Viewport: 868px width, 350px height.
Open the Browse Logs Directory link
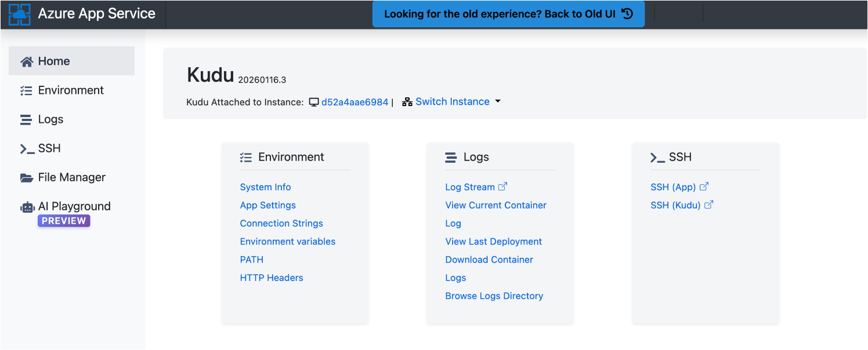coord(494,296)
